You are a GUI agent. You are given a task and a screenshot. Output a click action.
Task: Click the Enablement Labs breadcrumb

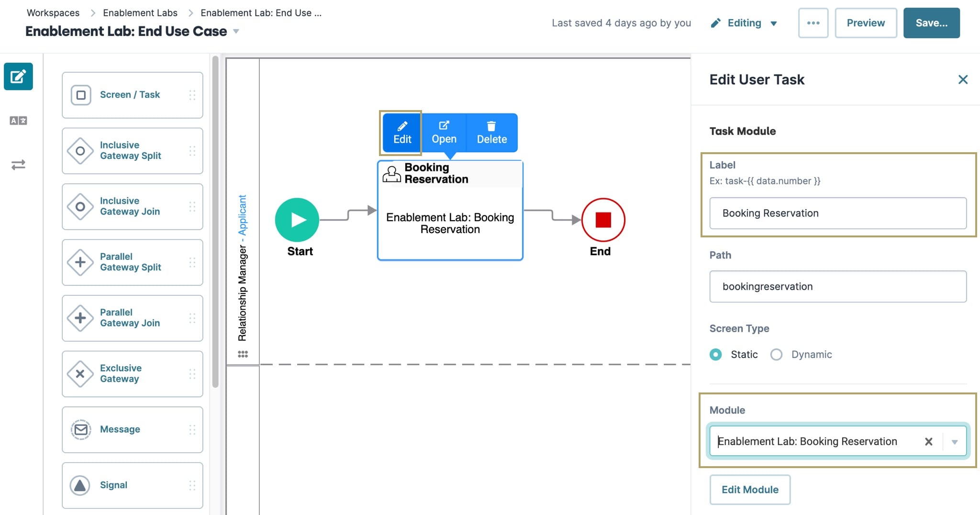click(140, 13)
